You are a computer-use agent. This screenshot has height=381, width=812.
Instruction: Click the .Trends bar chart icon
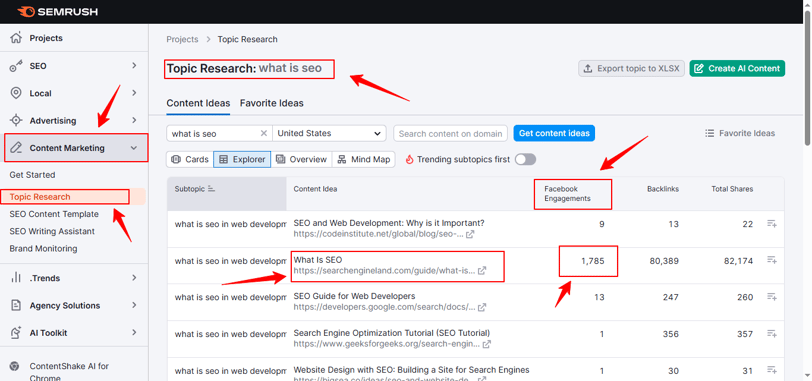[17, 278]
